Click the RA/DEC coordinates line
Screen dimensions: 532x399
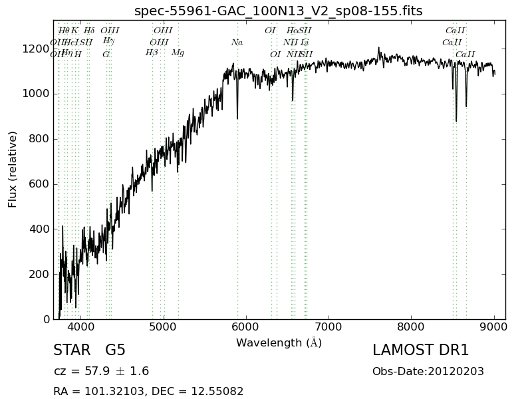148,391
